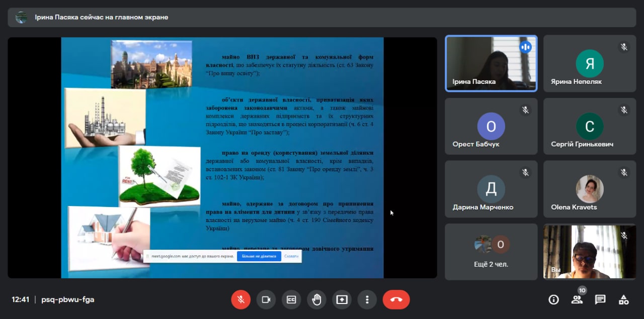Click muted mic icon on Ярина Непеляк tile
This screenshot has height=319, width=644.
point(624,47)
